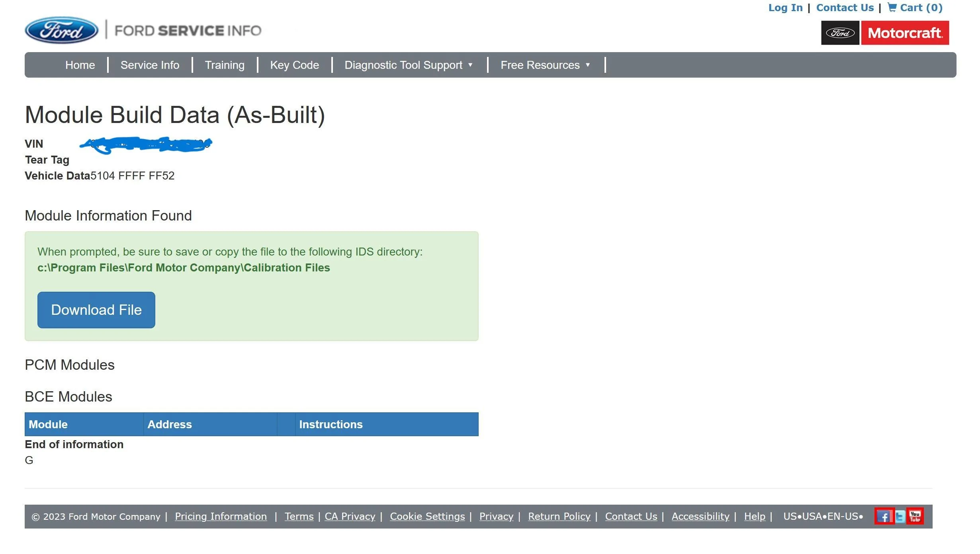
Task: Click the shopping cart icon
Action: pos(892,8)
